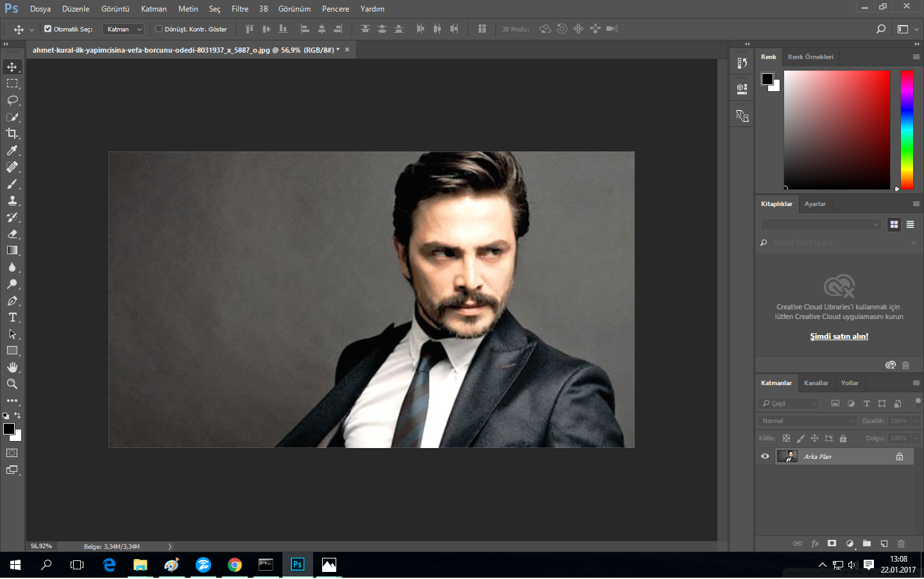Open the Katman auto-select dropdown
Image resolution: width=924 pixels, height=579 pixels.
click(123, 29)
